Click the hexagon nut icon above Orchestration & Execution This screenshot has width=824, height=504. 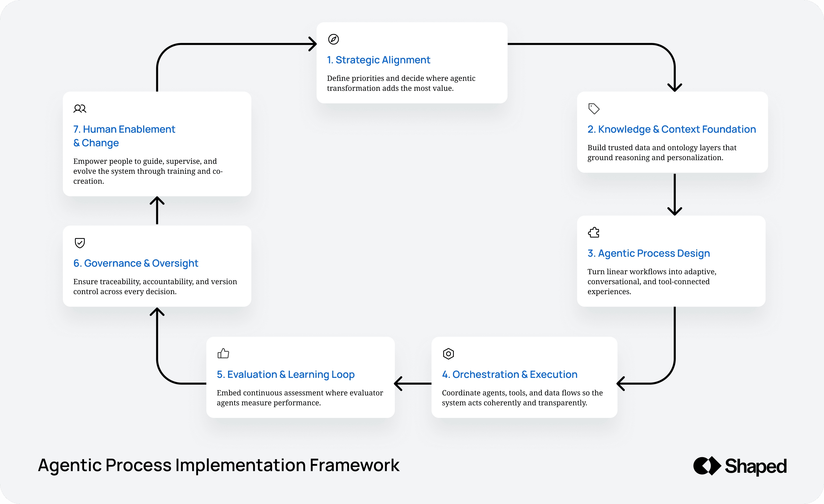448,354
